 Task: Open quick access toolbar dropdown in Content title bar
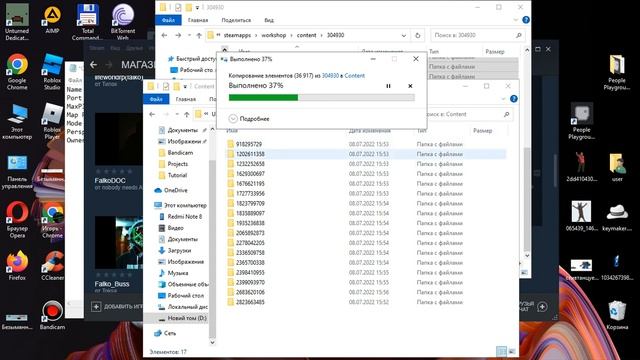pyautogui.click(x=185, y=86)
